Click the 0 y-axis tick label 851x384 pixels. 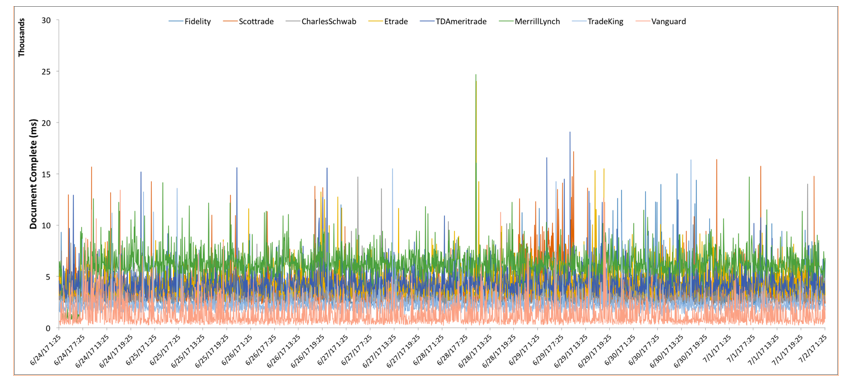[x=49, y=328]
